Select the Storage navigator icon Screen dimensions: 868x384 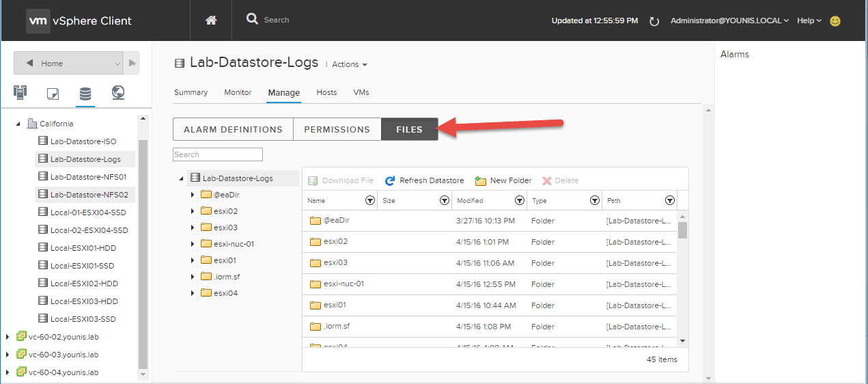pos(85,93)
